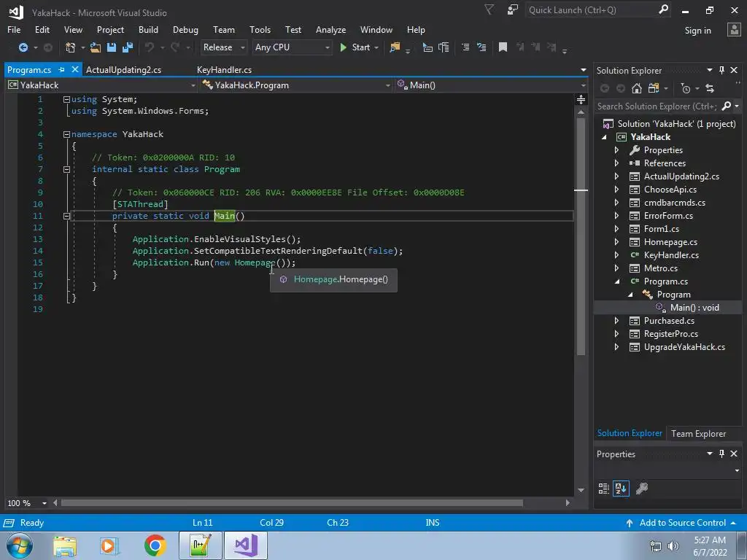Select Main() : void in Solution Explorer
The height and width of the screenshot is (560, 747).
pos(694,308)
